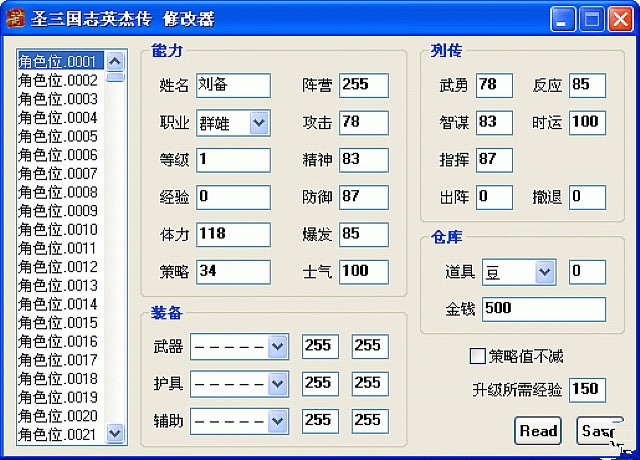This screenshot has height=460, width=640.
Task: Select 角色位.0011 in the list
Action: [60, 248]
